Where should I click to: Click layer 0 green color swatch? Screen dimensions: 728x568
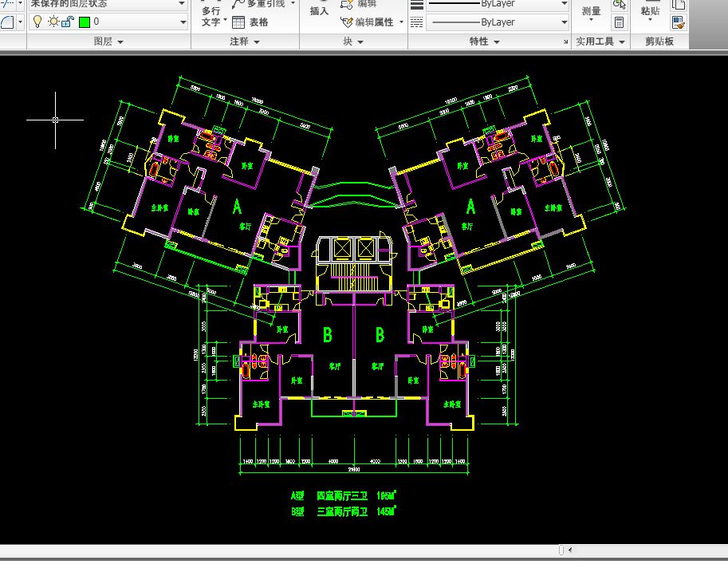coord(85,22)
